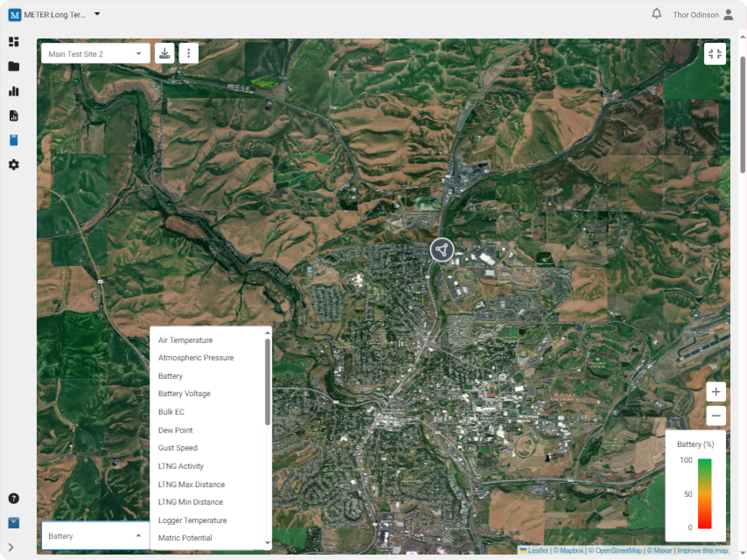Viewport: 747px width, 560px height.
Task: Open the three-dot more options menu
Action: click(188, 53)
